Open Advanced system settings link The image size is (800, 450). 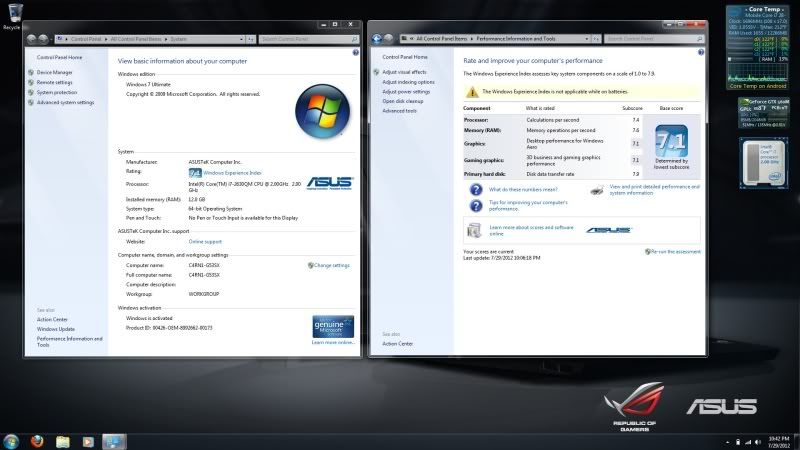pos(65,103)
